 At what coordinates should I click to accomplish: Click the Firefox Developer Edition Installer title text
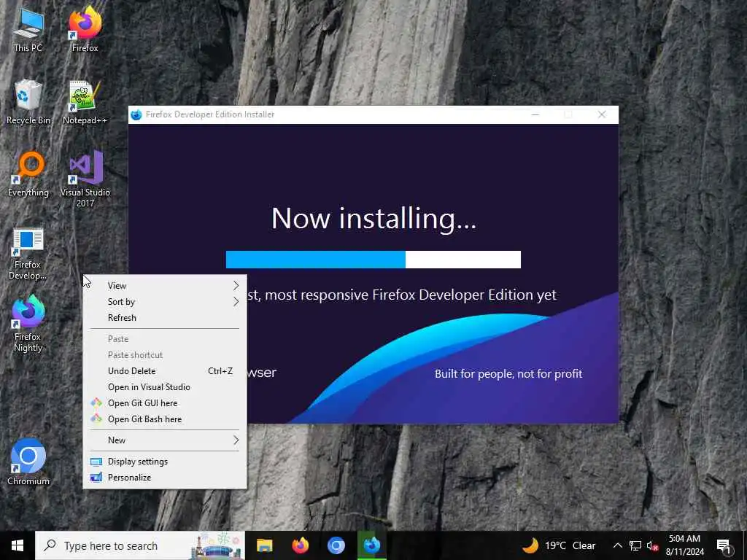pyautogui.click(x=210, y=114)
